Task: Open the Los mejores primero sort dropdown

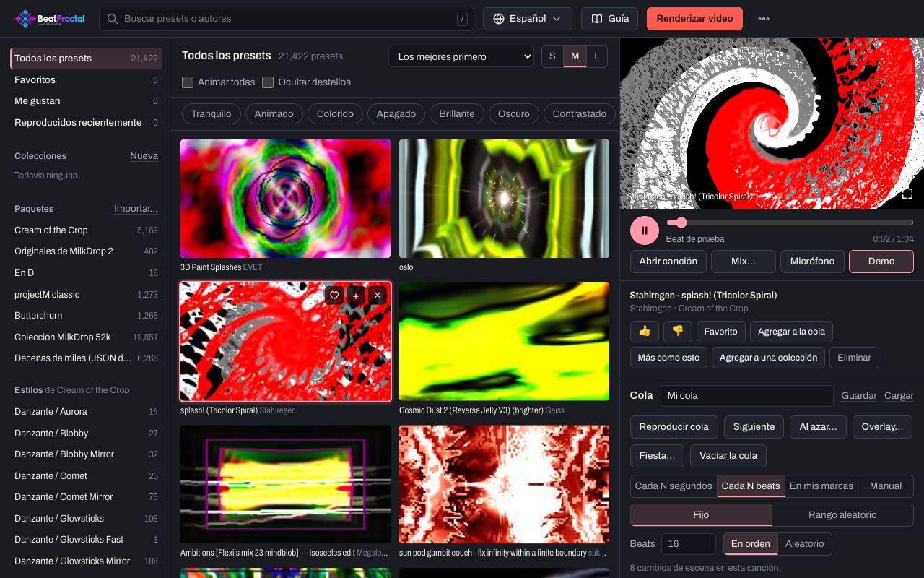Action: pos(461,56)
